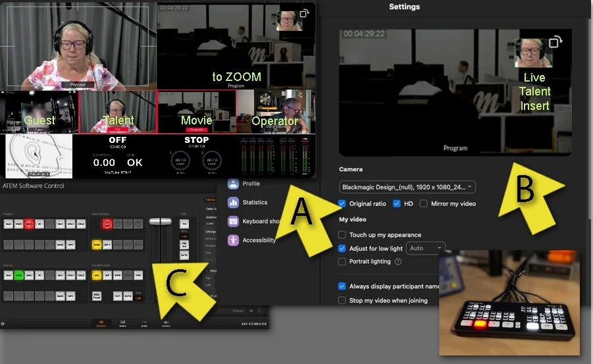Click the Guest multiview thumbnail
The image size is (593, 364).
[39, 112]
